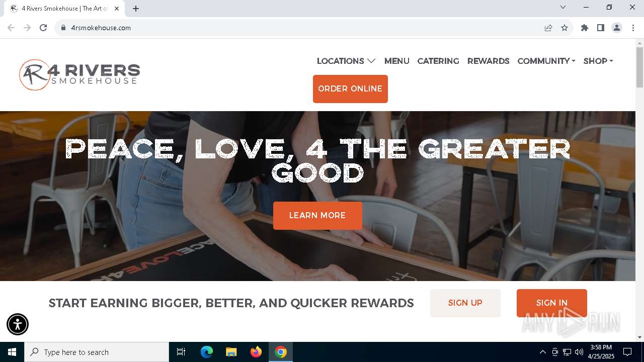
Task: Launch Firefox from the taskbar
Action: point(256,352)
